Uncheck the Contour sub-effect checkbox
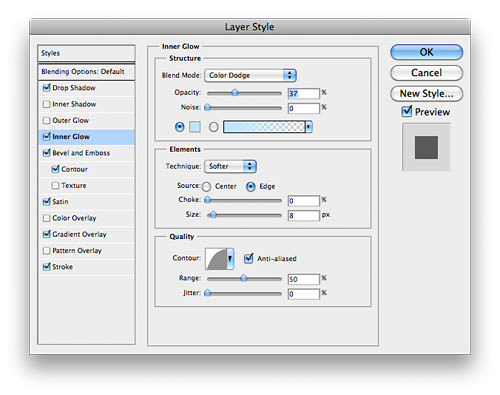This screenshot has width=500, height=395. (x=56, y=169)
